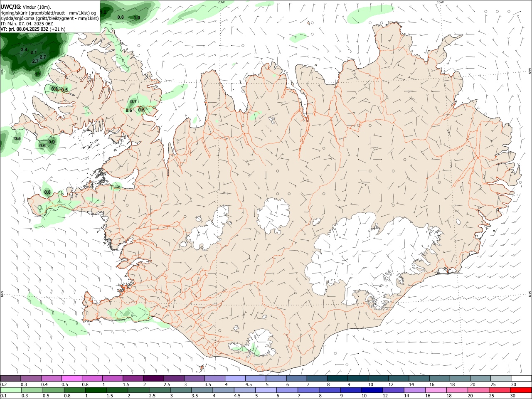
Task: Click the lower scale label '0.1'
Action: [x=3, y=396]
